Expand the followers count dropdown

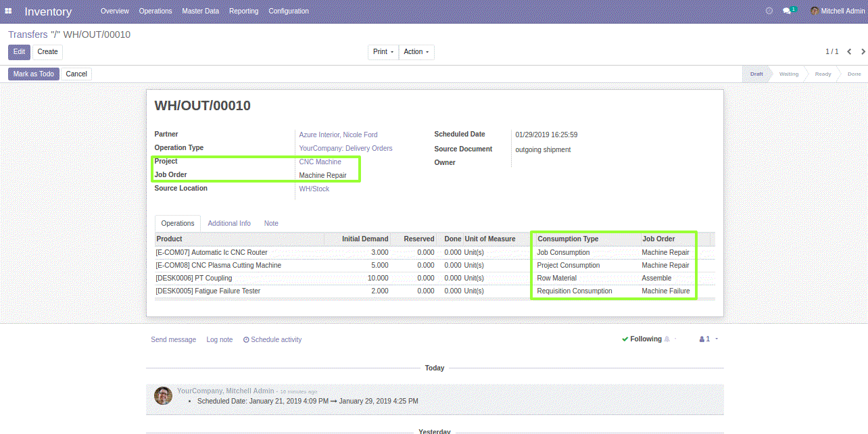(x=716, y=339)
